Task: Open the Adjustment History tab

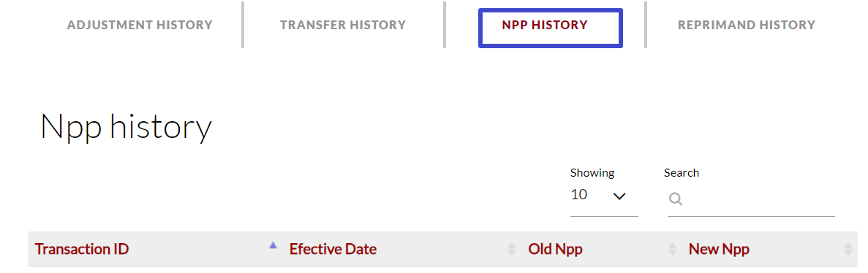Action: pos(140,25)
